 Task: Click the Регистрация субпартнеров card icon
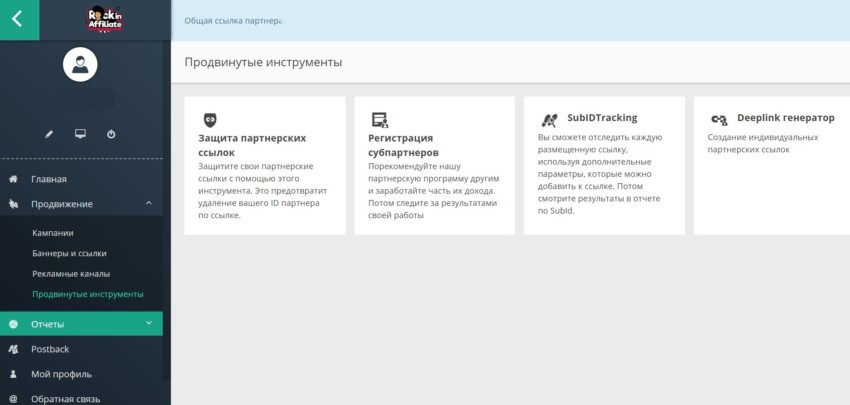(x=380, y=120)
